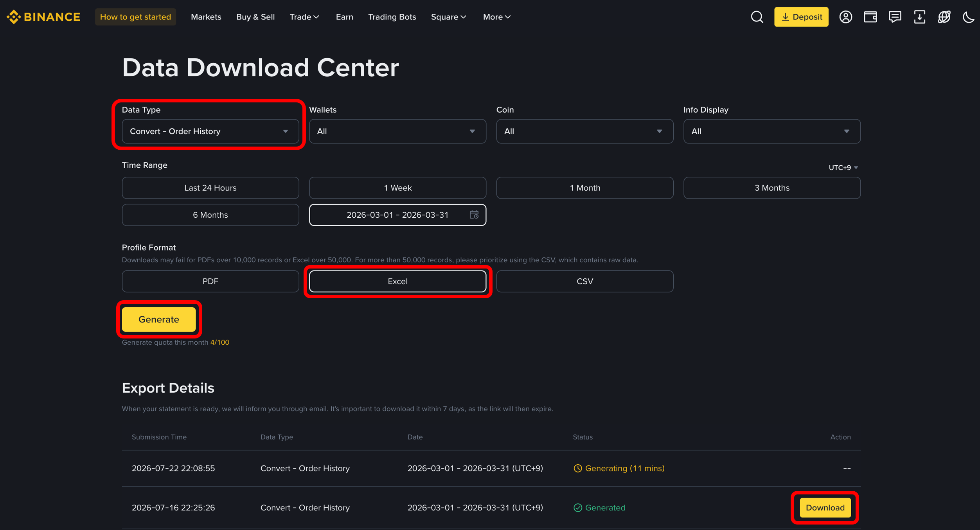Open the Coin dropdown
The width and height of the screenshot is (980, 530).
point(584,131)
